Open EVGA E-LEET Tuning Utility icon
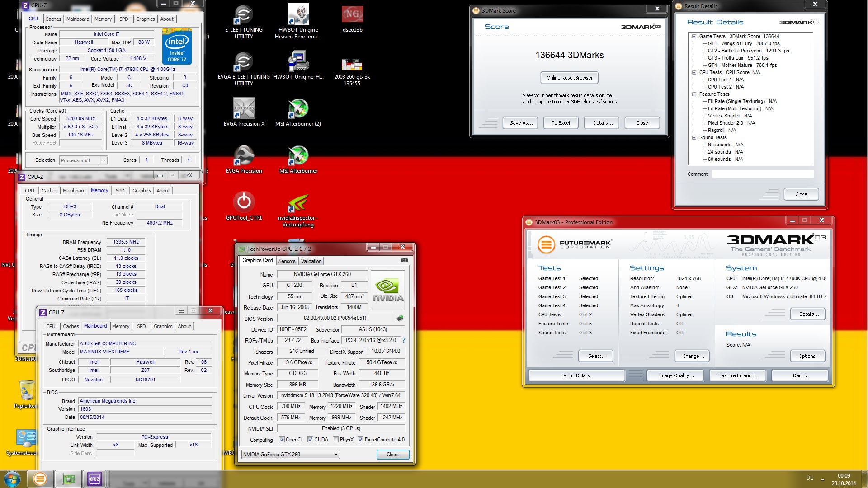 coord(244,68)
